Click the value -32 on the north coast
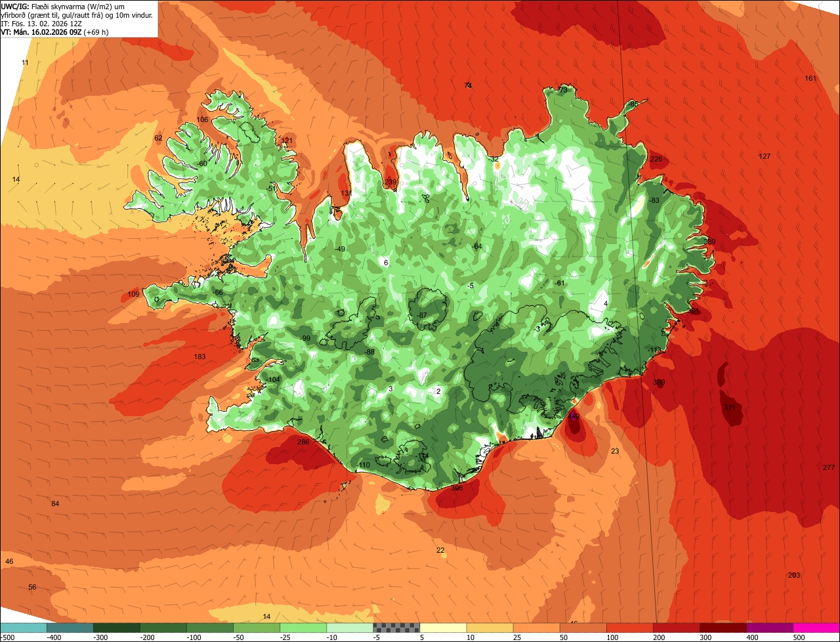Image resolution: width=840 pixels, height=642 pixels. (493, 160)
